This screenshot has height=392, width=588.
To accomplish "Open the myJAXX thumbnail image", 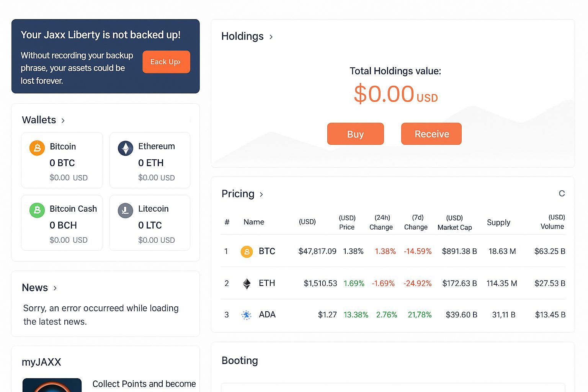I will point(52,385).
